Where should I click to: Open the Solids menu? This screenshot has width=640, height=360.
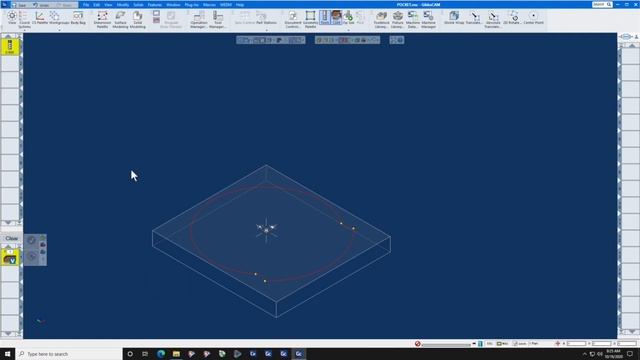[x=139, y=4]
